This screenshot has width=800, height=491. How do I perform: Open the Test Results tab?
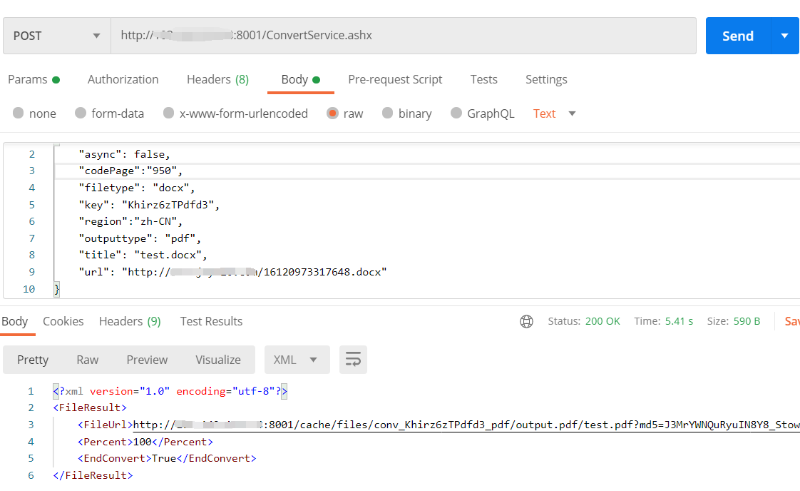coord(211,322)
